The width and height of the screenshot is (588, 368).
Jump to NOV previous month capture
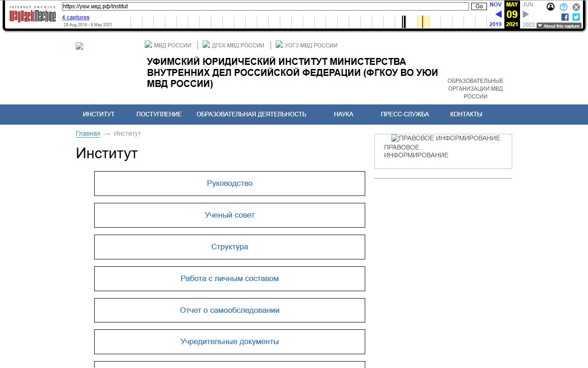(496, 5)
